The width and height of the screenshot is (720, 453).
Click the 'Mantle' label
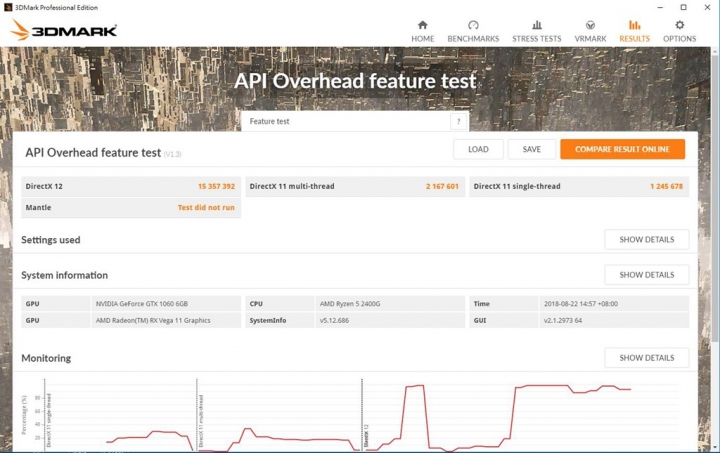[x=38, y=207]
